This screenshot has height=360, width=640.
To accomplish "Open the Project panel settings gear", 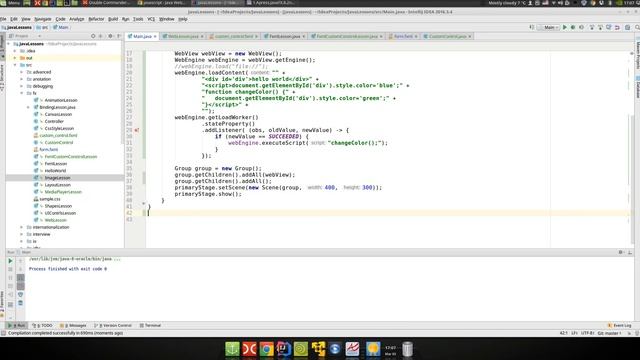I will (x=110, y=36).
